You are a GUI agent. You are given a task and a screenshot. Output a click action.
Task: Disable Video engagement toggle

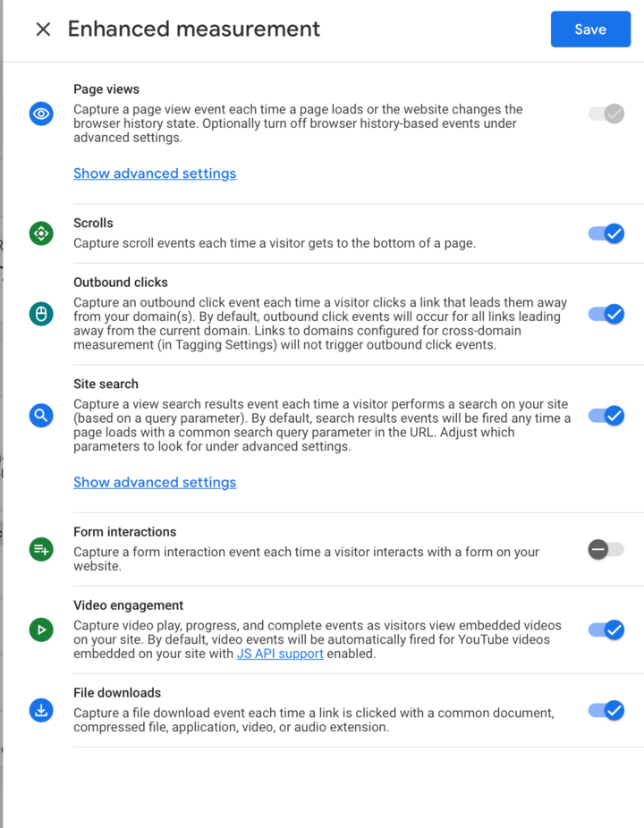click(606, 630)
